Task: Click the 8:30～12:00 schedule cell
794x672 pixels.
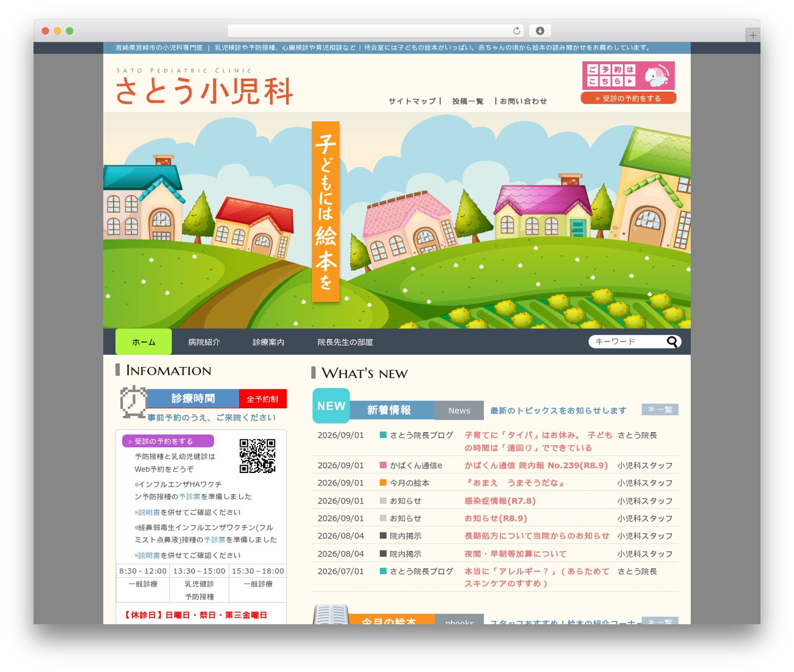Action: [143, 571]
